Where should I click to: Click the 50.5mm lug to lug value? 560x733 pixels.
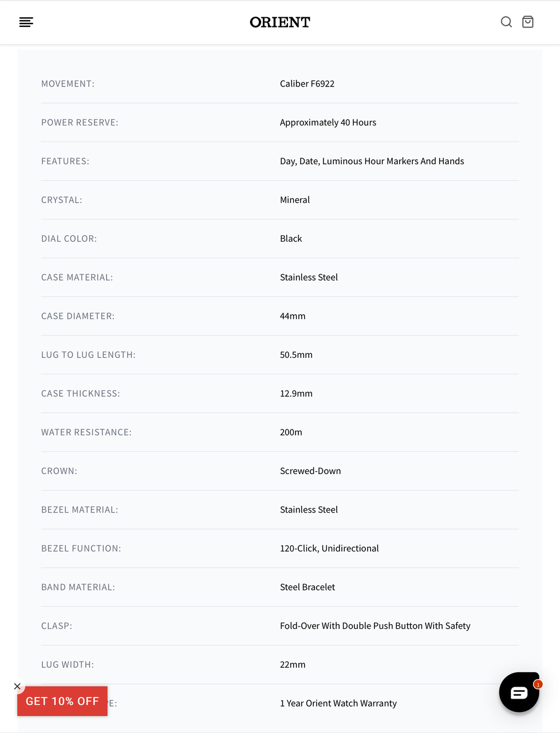tap(296, 355)
